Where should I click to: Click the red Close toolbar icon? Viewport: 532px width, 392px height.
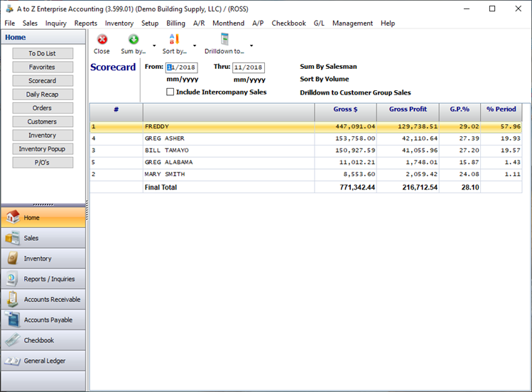coord(102,40)
